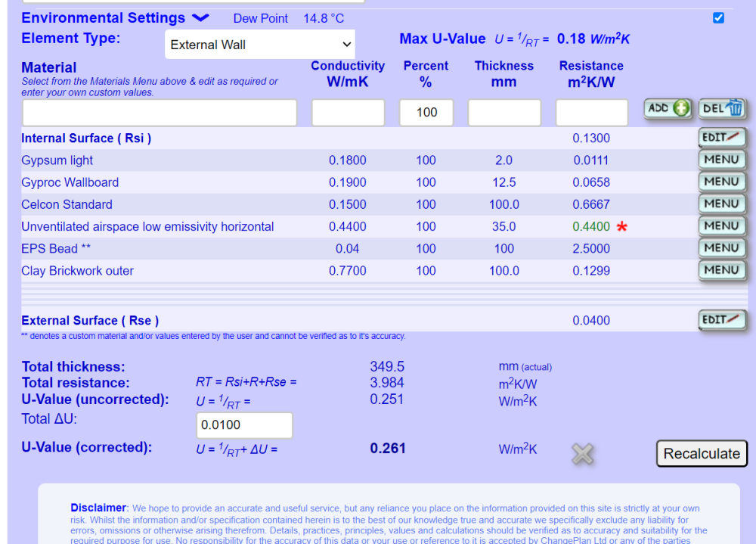This screenshot has width=756, height=544.
Task: Edit the Internal Surface Rsi value
Action: 722,138
